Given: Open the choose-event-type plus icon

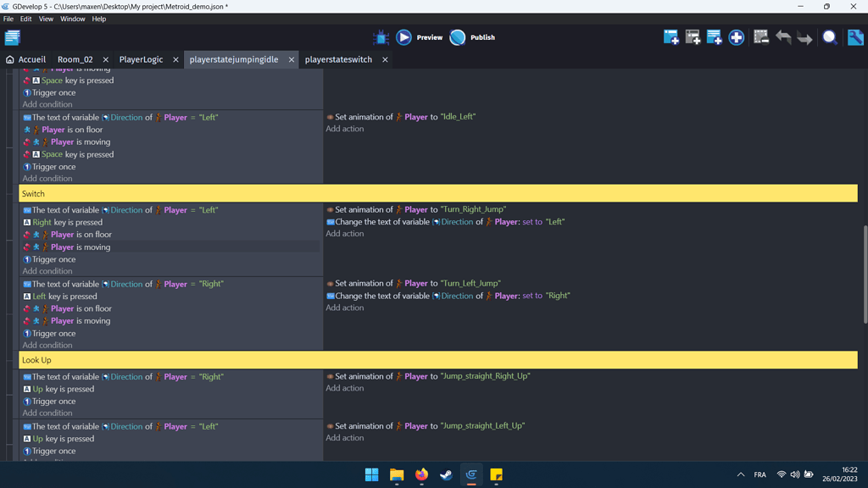Looking at the screenshot, I should coord(736,37).
